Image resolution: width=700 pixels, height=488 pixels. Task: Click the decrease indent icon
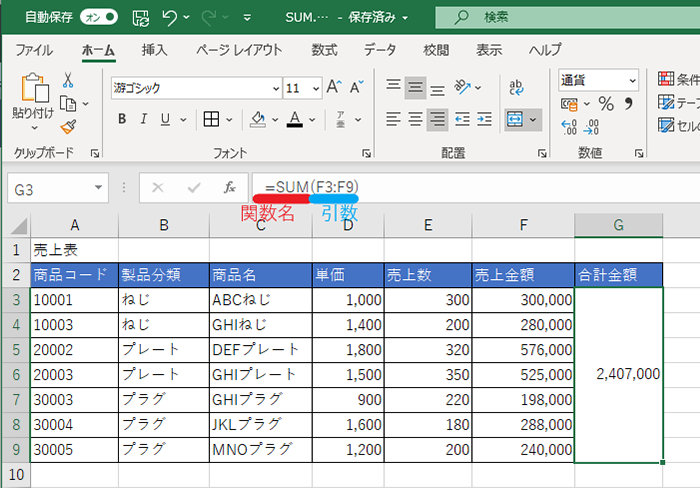click(462, 119)
